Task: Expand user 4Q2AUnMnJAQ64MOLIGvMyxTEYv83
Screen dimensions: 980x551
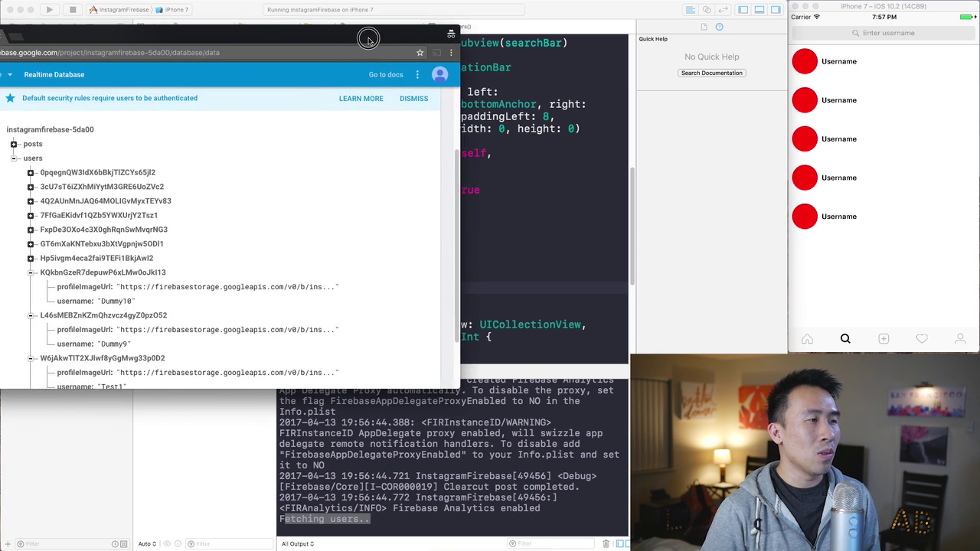Action: click(31, 201)
